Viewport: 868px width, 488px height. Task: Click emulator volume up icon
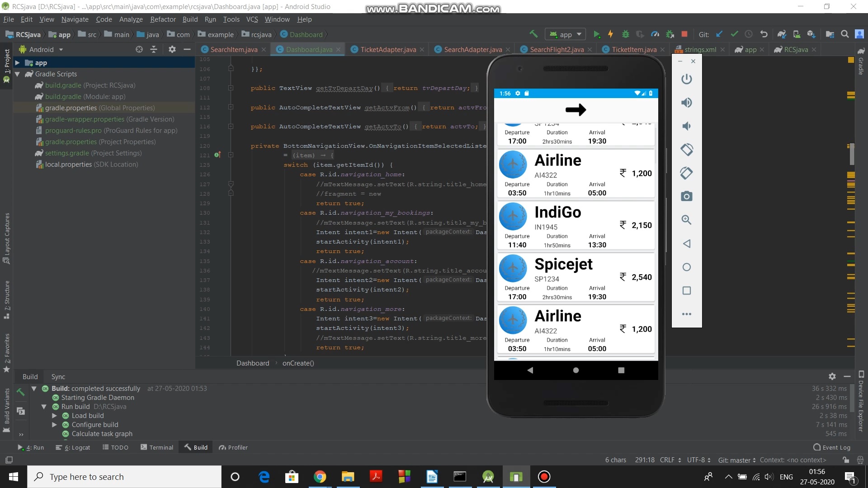pyautogui.click(x=687, y=103)
